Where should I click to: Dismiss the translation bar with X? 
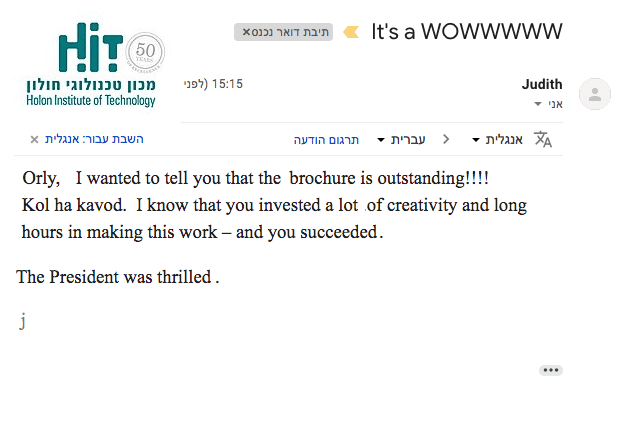coord(34,139)
